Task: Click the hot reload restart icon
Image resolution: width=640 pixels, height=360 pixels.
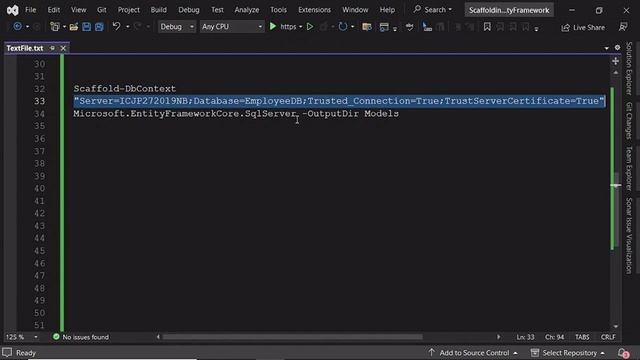Action: pos(342,27)
